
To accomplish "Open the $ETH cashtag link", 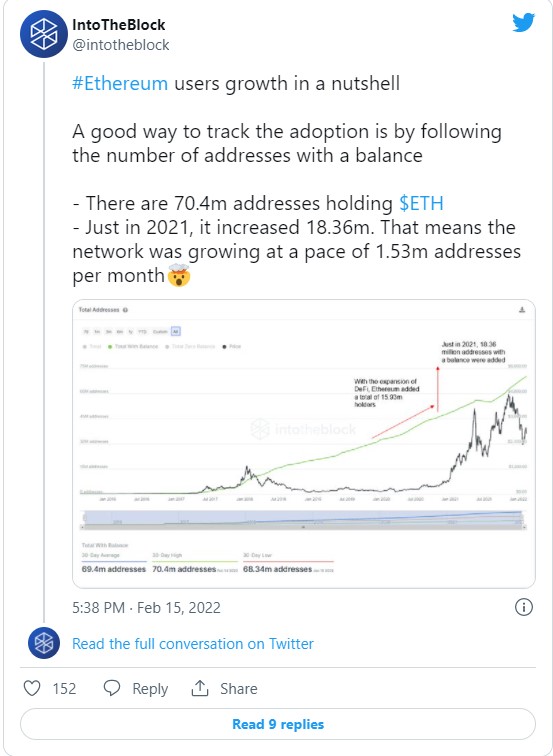I will pos(421,203).
